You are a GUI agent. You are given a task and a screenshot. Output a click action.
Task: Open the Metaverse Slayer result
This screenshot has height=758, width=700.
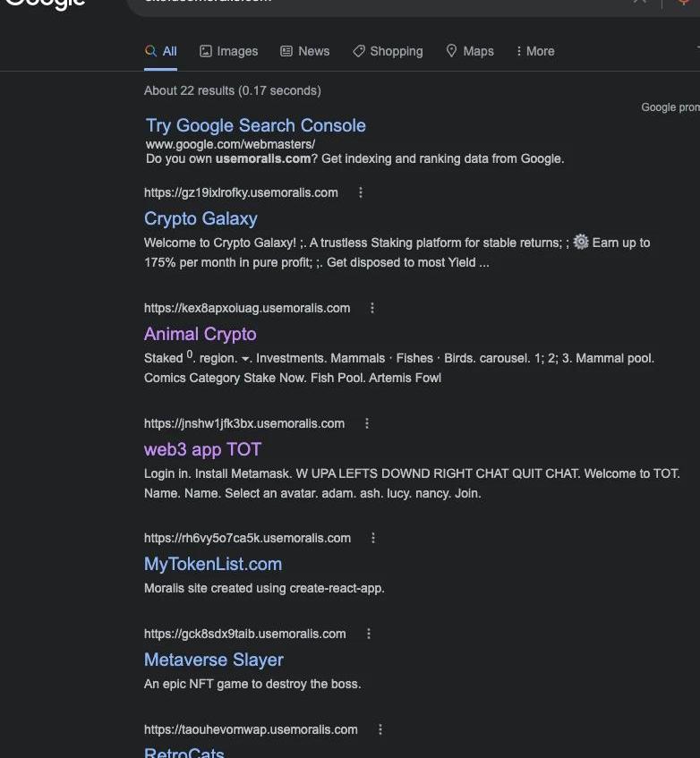tap(214, 660)
